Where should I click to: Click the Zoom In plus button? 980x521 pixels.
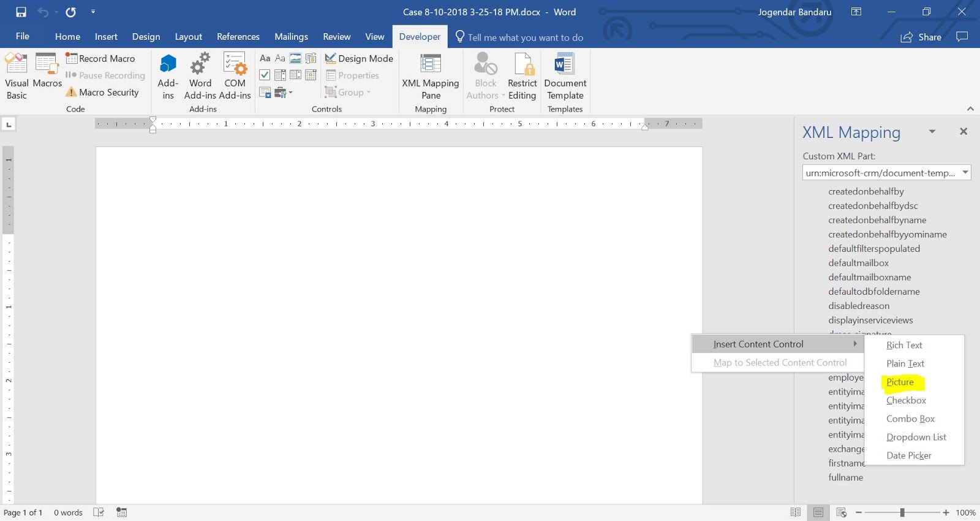coord(946,512)
